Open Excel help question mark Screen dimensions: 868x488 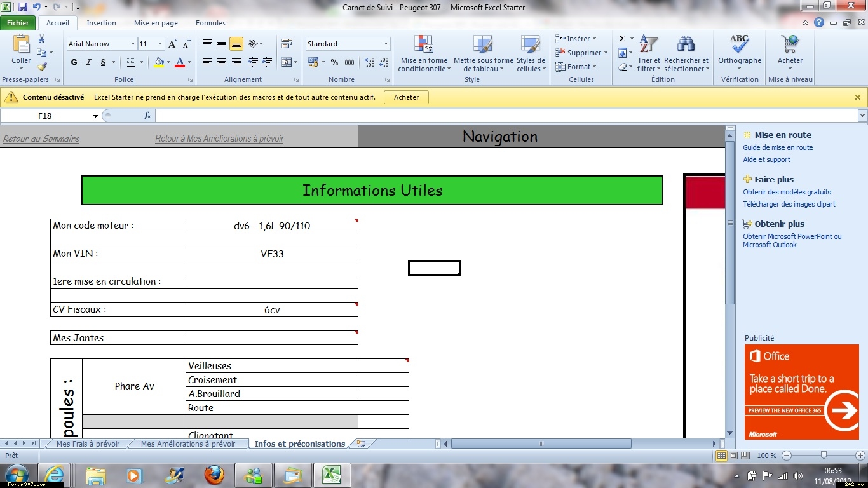(x=819, y=23)
